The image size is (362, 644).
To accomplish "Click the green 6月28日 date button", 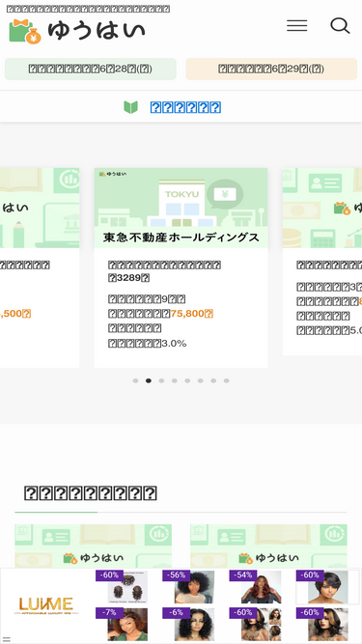I will [x=91, y=69].
